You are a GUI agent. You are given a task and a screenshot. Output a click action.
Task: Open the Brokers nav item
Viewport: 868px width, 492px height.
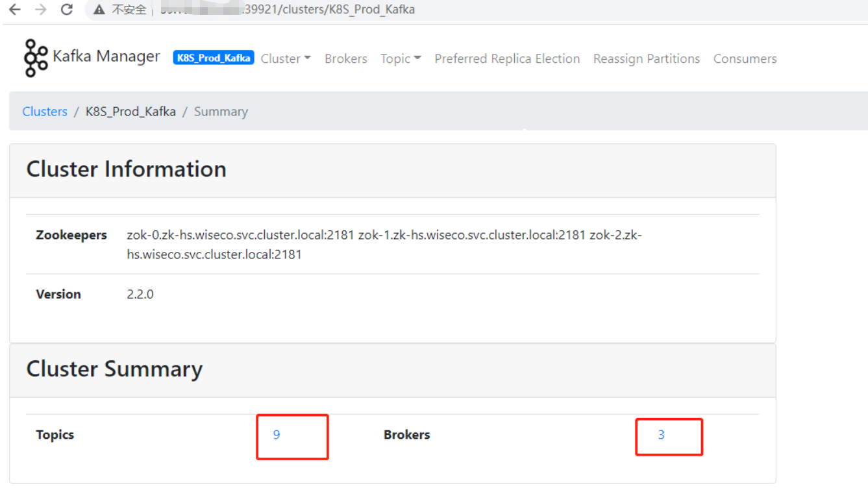click(x=346, y=58)
